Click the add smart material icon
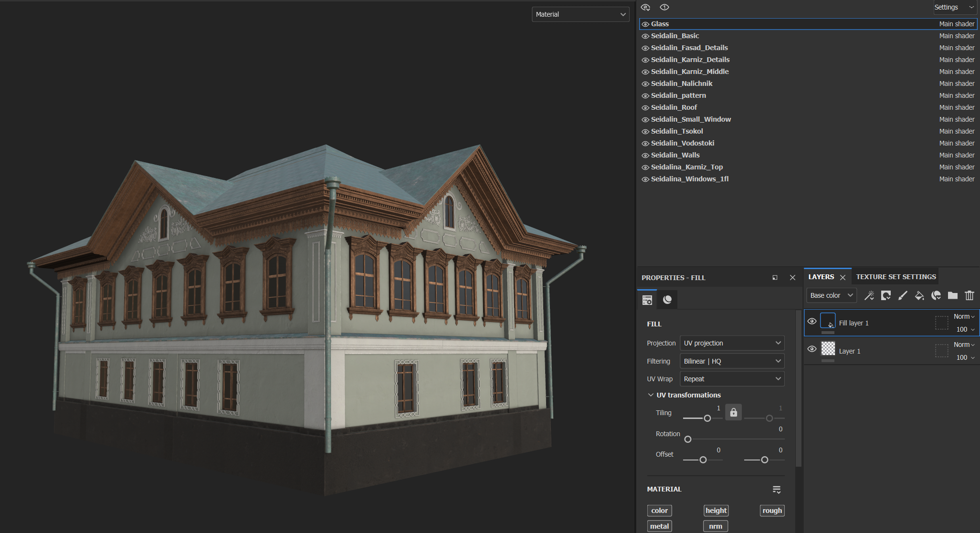The image size is (980, 533). (x=936, y=296)
